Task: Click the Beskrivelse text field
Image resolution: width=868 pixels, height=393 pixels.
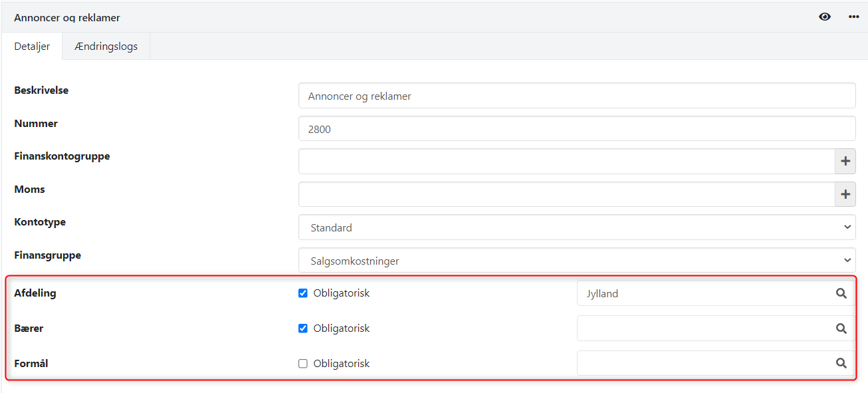Action: 576,95
